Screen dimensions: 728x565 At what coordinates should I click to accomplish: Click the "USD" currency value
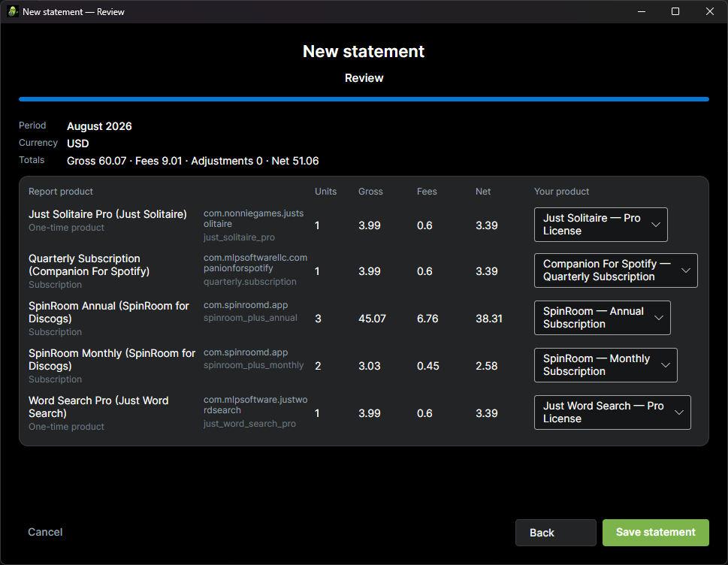78,144
